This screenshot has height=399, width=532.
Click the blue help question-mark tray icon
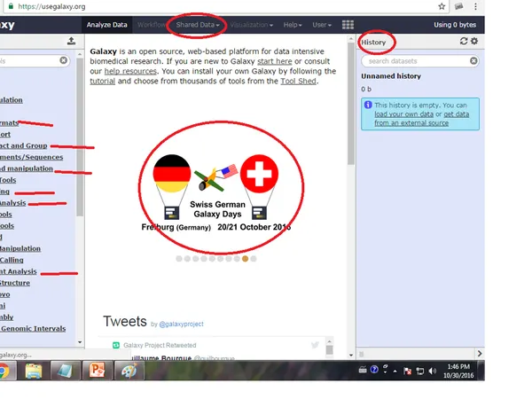[374, 370]
